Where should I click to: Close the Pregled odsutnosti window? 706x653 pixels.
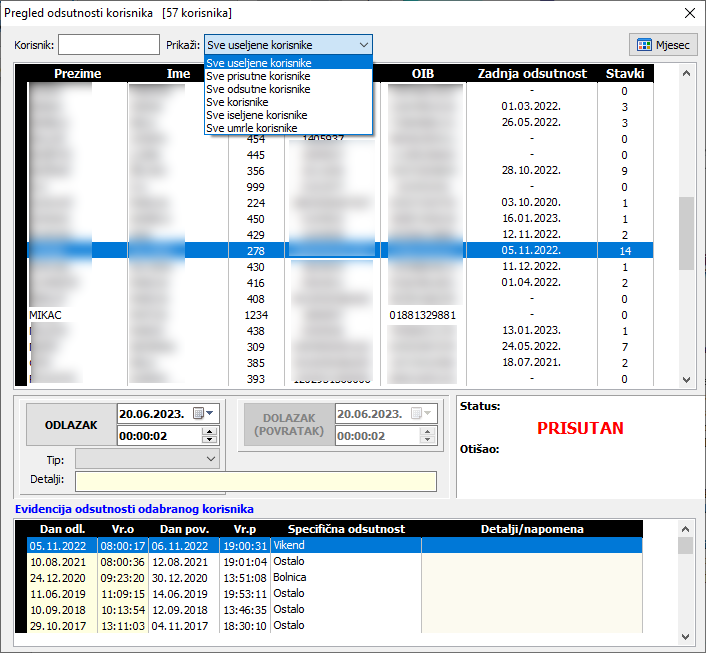(x=689, y=13)
